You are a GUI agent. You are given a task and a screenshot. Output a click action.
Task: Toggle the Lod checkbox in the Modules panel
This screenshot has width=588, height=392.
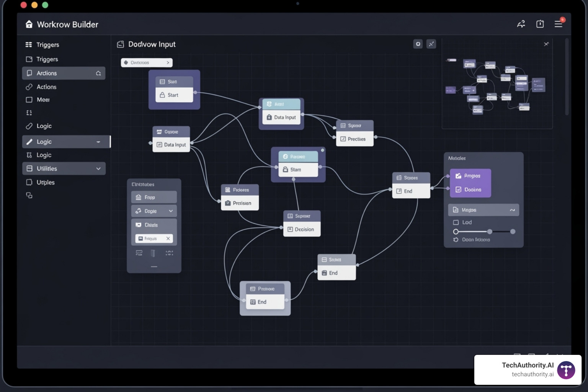click(456, 222)
